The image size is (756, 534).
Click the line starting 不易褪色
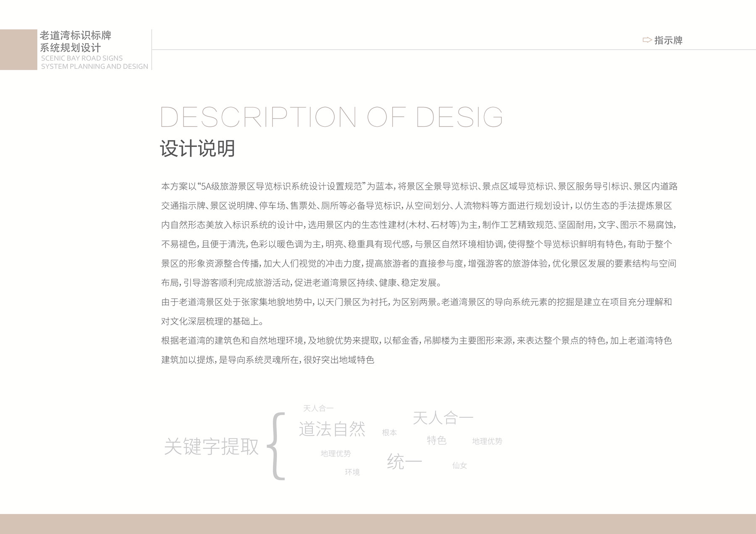[417, 244]
